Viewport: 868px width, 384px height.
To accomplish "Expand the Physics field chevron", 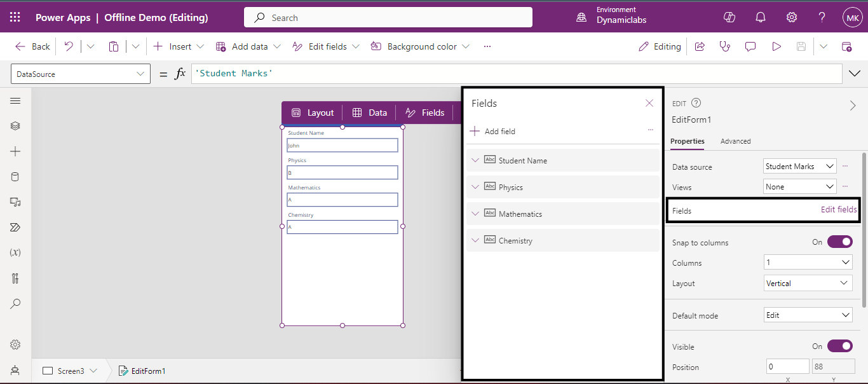I will (x=475, y=187).
